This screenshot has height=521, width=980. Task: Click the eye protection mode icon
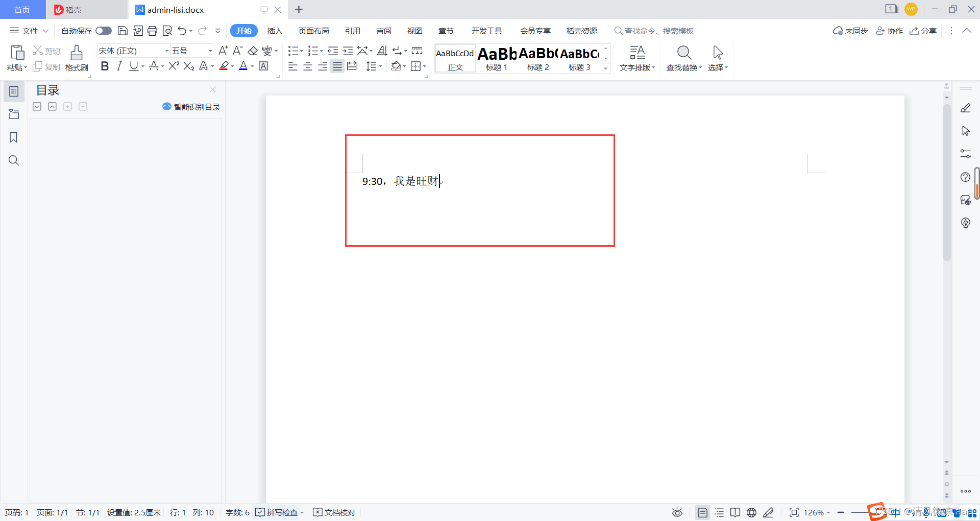pyautogui.click(x=677, y=512)
